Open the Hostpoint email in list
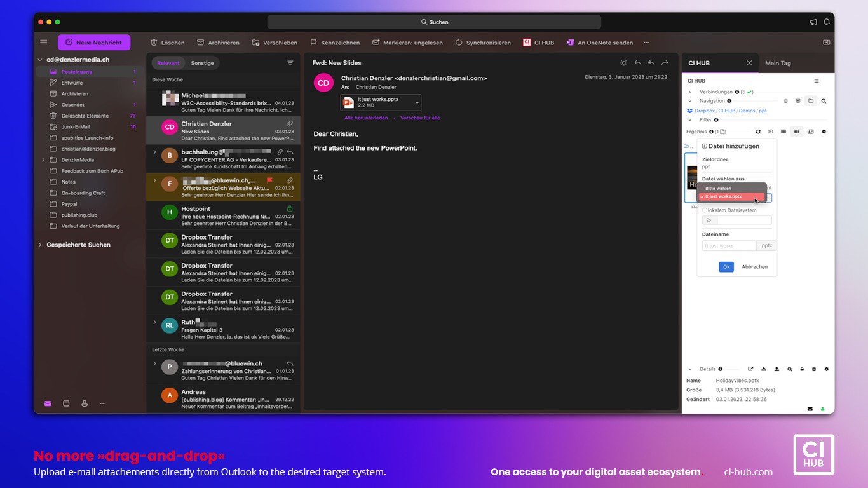 223,216
